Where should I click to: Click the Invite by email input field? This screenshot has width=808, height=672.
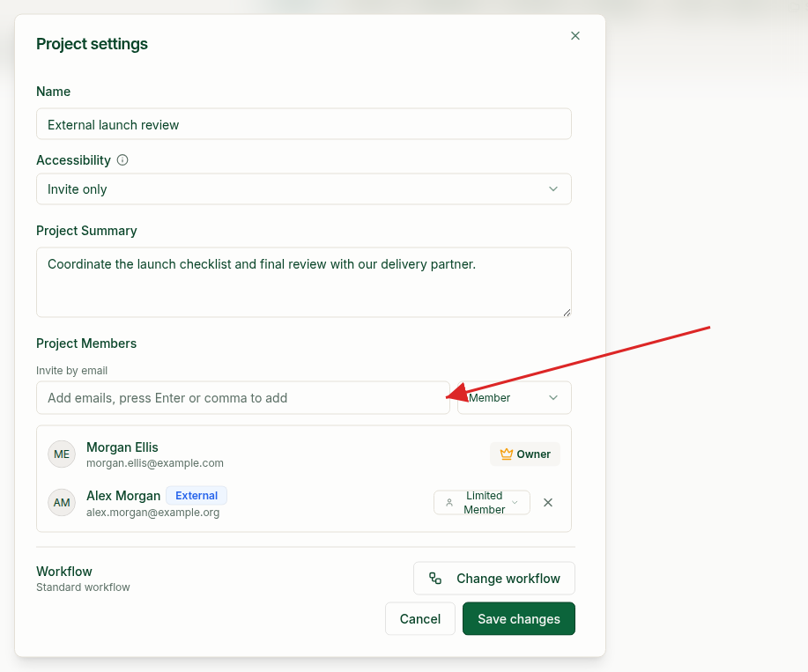tap(243, 397)
